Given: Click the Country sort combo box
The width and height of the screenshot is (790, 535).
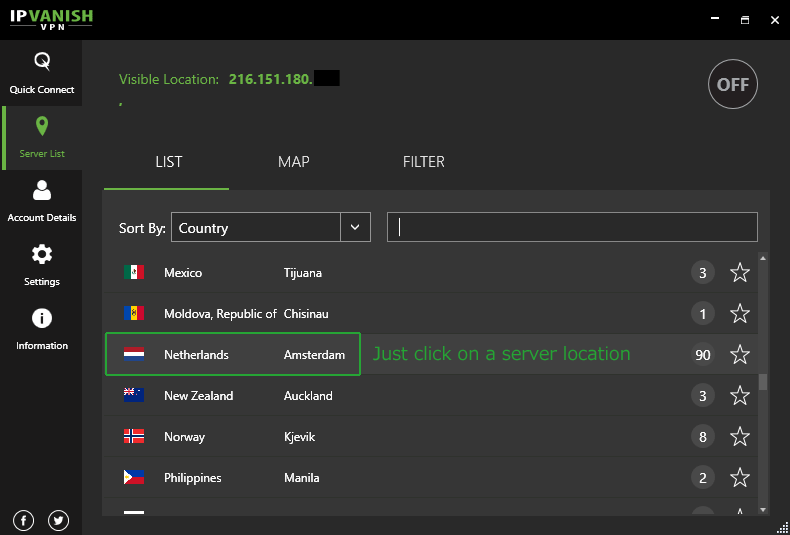Looking at the screenshot, I should coord(256,228).
